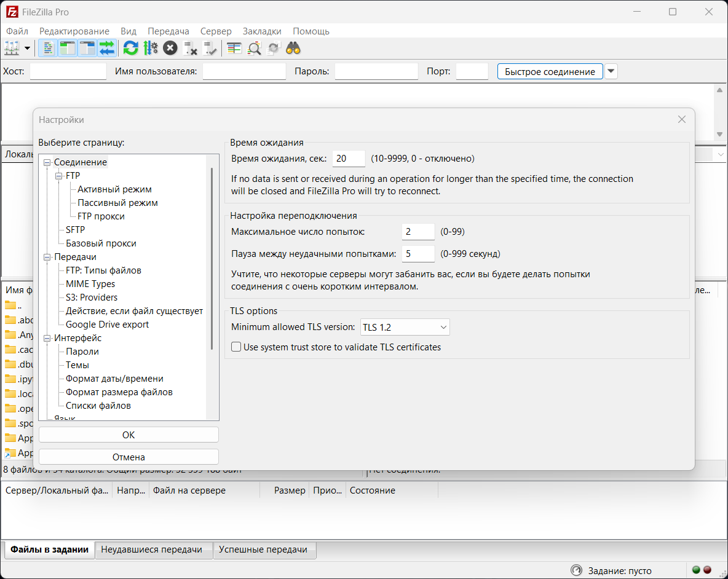
Task: Open the Сервер menu
Action: point(216,31)
